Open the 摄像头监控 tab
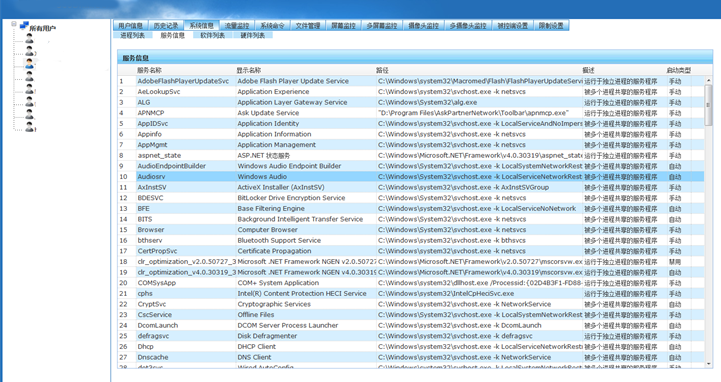The width and height of the screenshot is (721, 382). [423, 26]
